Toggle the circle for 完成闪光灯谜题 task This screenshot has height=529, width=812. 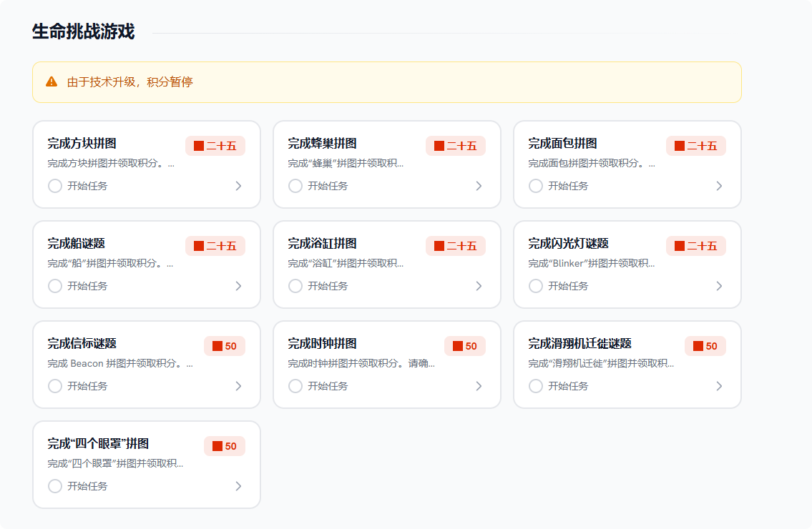[535, 286]
